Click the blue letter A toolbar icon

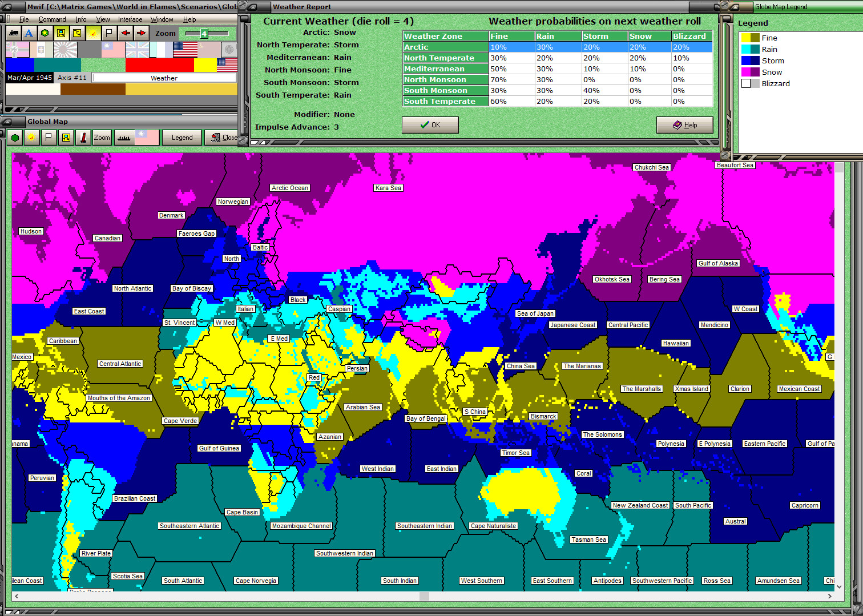coord(29,33)
